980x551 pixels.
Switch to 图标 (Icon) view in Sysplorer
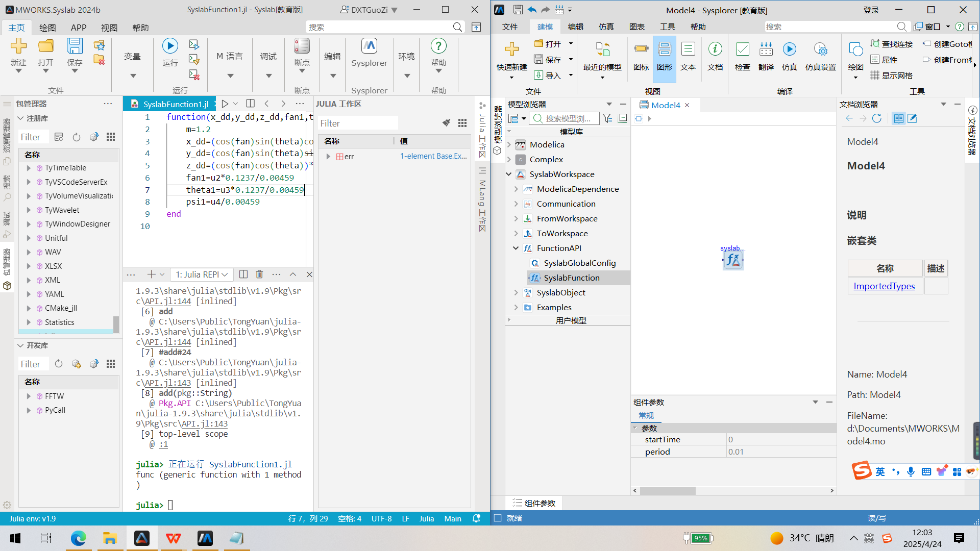coord(641,56)
